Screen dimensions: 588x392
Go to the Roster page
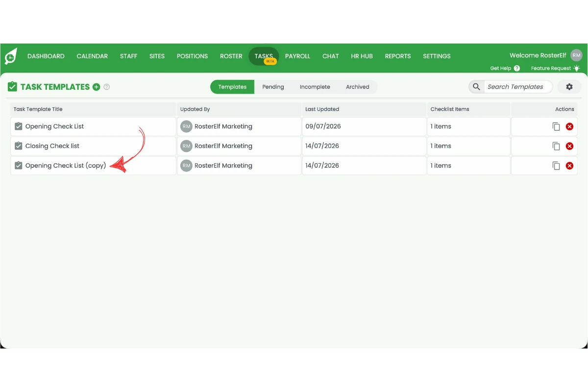pyautogui.click(x=231, y=56)
